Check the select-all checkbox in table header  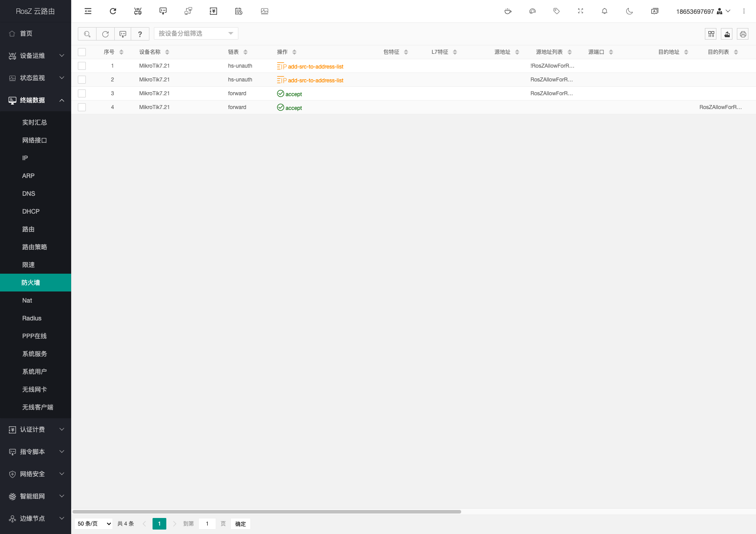tap(82, 52)
